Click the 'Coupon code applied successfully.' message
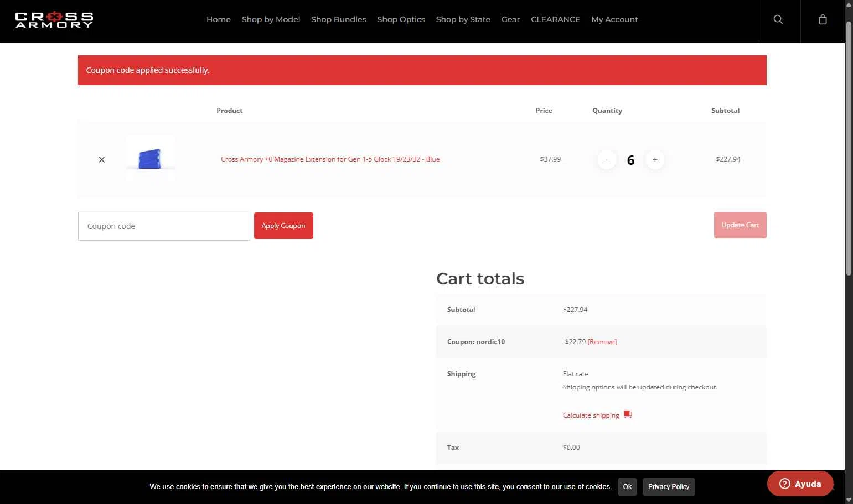This screenshot has width=853, height=504. [148, 70]
